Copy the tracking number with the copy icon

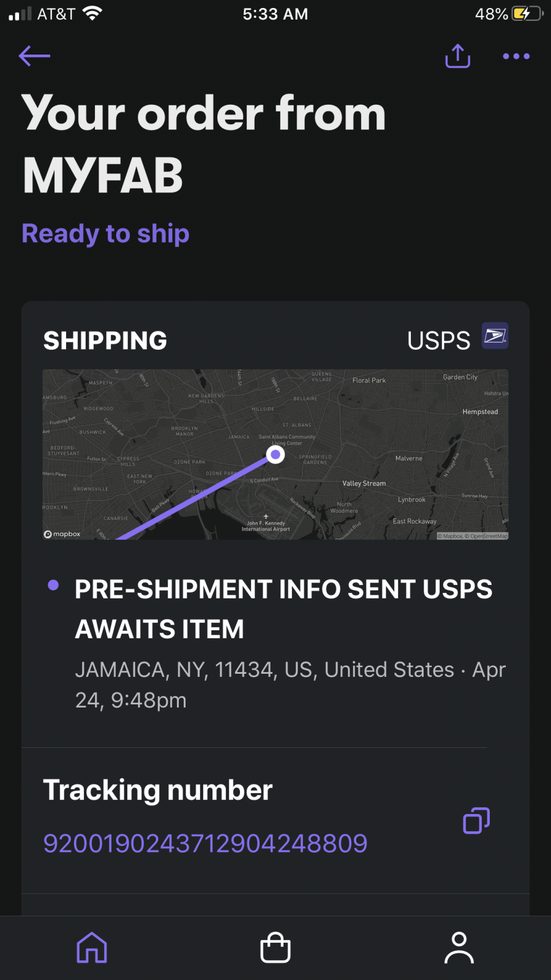(476, 821)
